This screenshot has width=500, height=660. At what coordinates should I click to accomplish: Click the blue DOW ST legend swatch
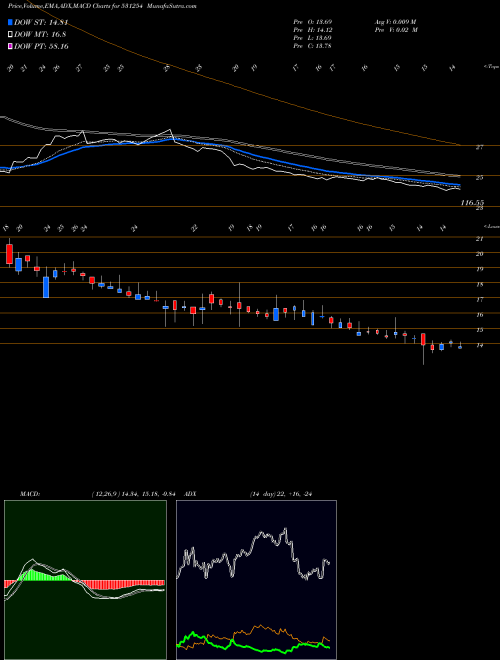coord(10,23)
